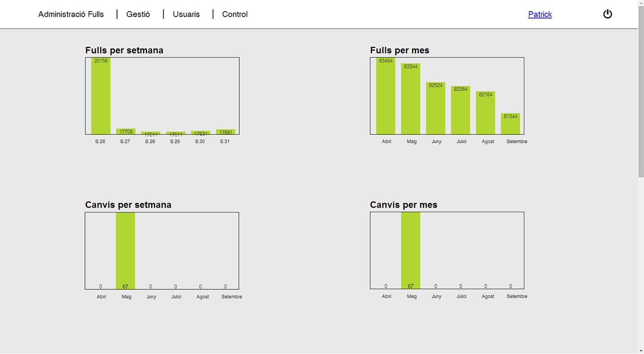Image resolution: width=644 pixels, height=354 pixels.
Task: Open the Patrick user profile link
Action: [x=540, y=14]
